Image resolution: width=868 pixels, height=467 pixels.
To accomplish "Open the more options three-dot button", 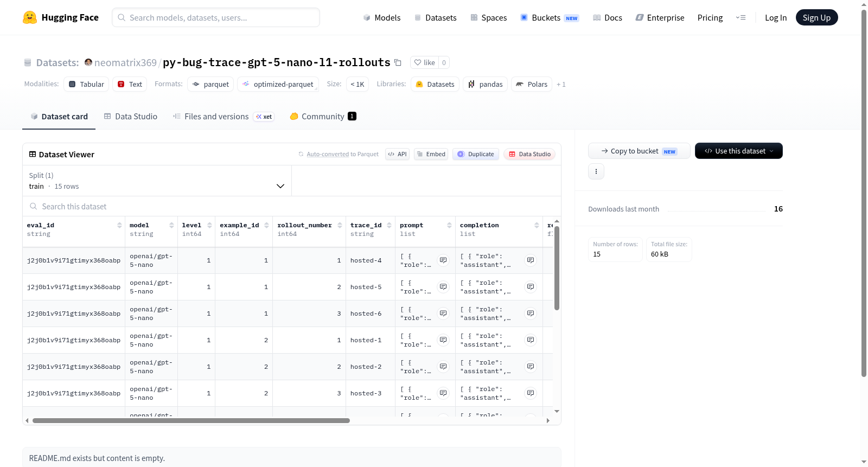I will (596, 171).
